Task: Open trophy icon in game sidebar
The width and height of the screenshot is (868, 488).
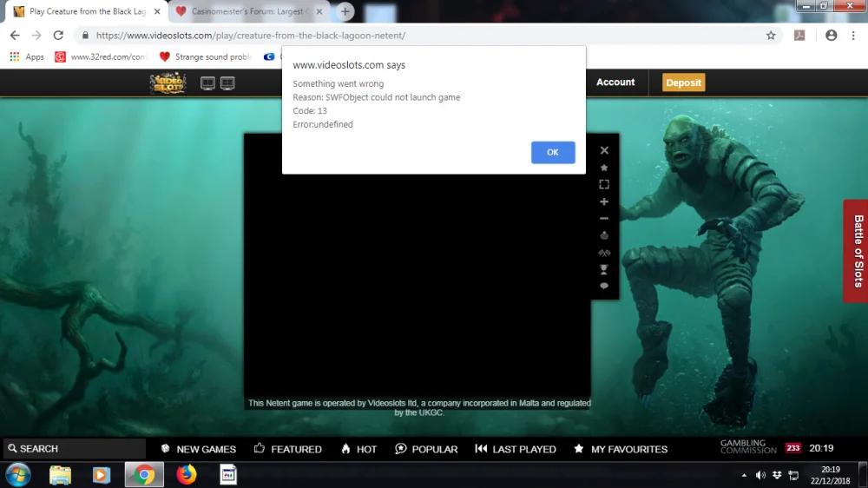Action: [x=604, y=269]
